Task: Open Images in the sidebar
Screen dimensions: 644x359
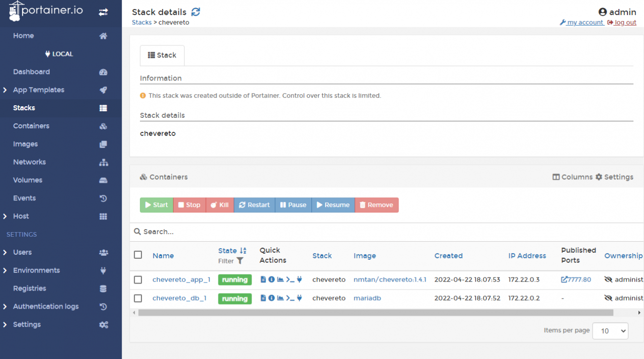Action: click(x=25, y=144)
